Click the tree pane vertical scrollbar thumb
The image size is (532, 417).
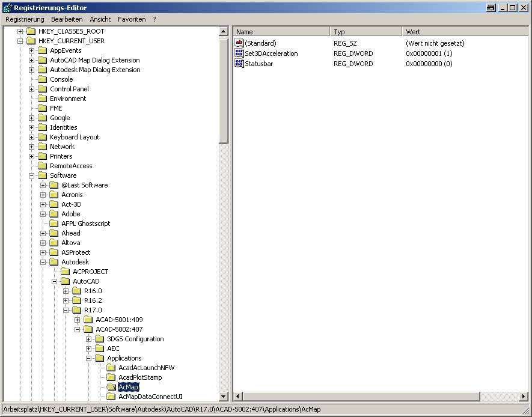coord(223,90)
